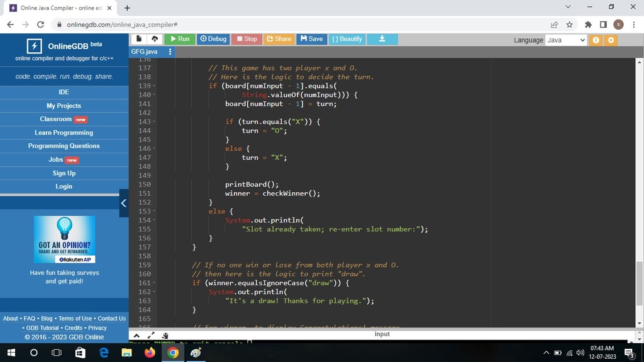Download the code using the download icon

(x=382, y=39)
